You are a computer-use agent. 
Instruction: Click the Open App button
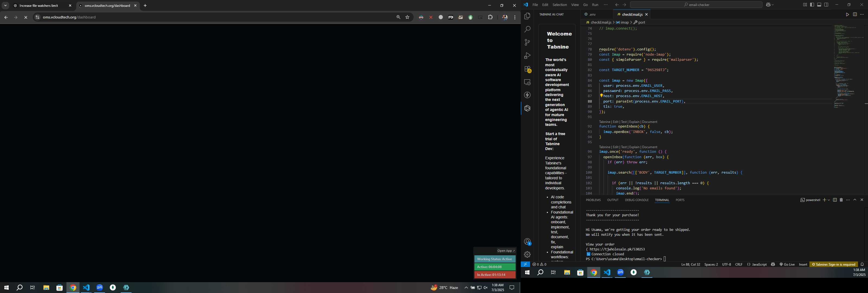tap(506, 251)
